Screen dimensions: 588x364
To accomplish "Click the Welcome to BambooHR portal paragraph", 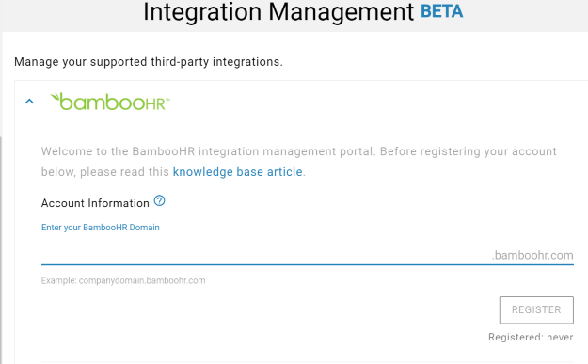I will pos(299,162).
